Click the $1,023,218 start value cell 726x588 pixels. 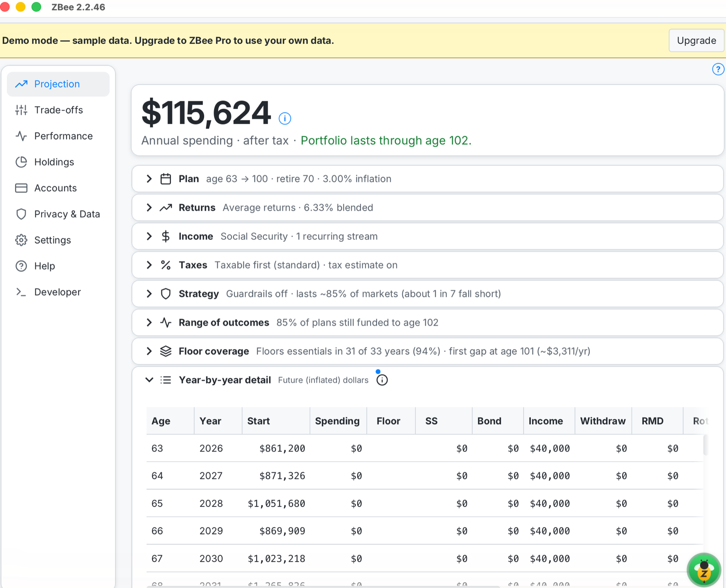(x=276, y=559)
